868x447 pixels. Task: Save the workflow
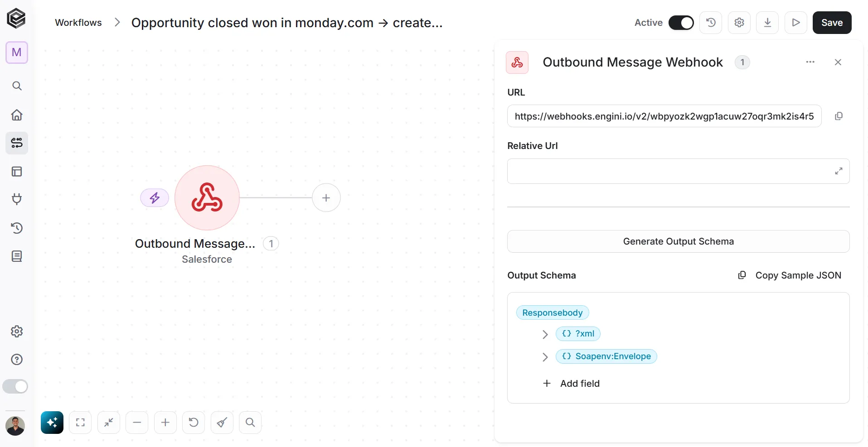[x=832, y=23]
